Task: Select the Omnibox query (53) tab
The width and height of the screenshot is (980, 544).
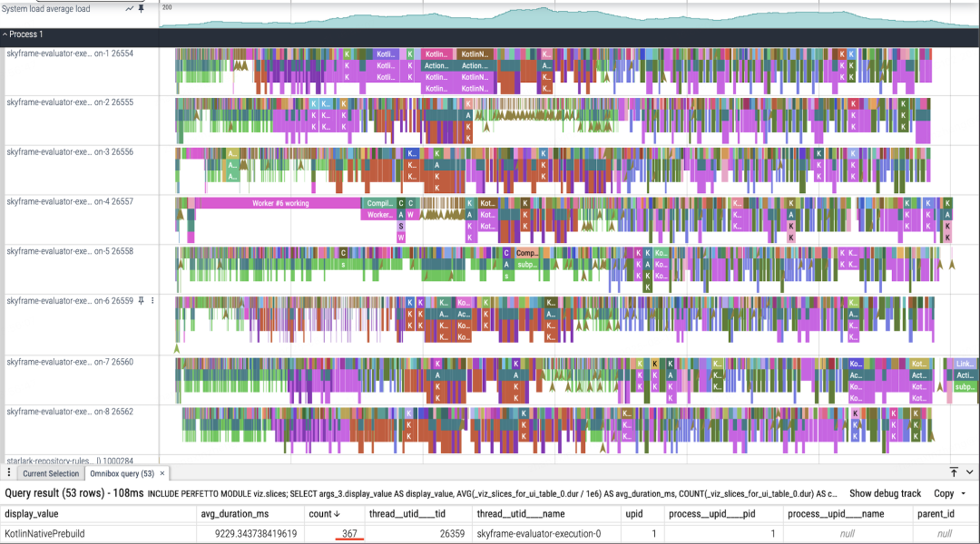Action: [122, 473]
